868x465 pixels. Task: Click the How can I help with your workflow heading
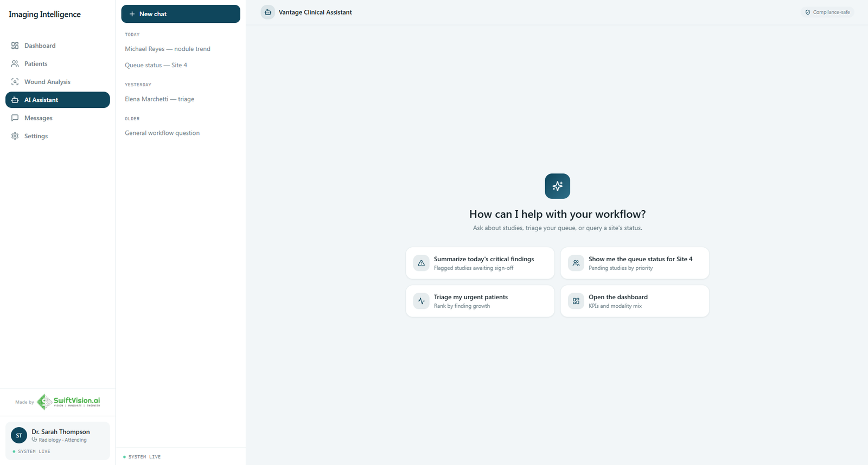558,214
